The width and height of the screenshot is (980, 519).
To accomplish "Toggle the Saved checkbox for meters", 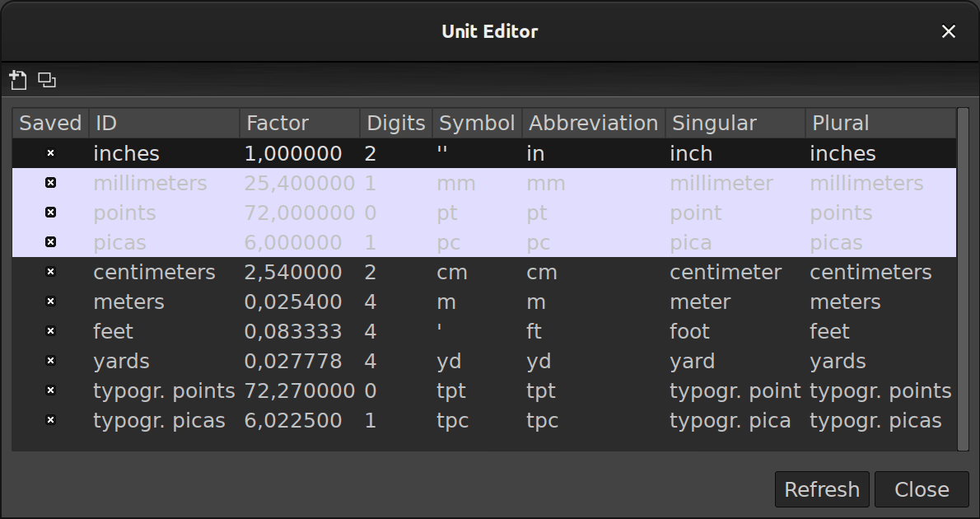I will (50, 302).
